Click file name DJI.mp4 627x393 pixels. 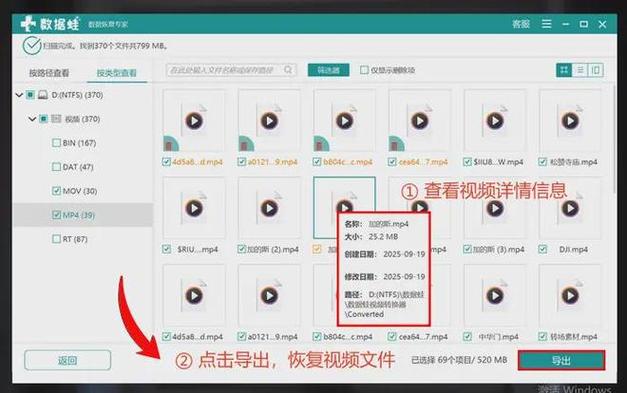[573, 249]
